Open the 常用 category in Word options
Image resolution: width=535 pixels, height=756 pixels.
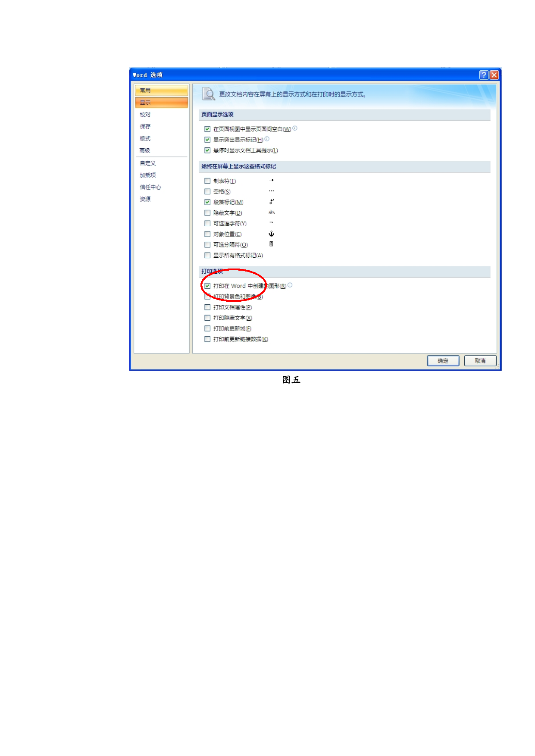161,91
